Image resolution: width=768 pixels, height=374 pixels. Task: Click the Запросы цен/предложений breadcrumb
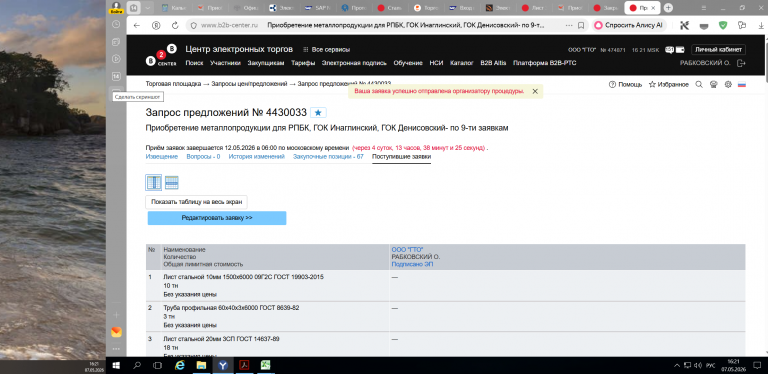(249, 84)
